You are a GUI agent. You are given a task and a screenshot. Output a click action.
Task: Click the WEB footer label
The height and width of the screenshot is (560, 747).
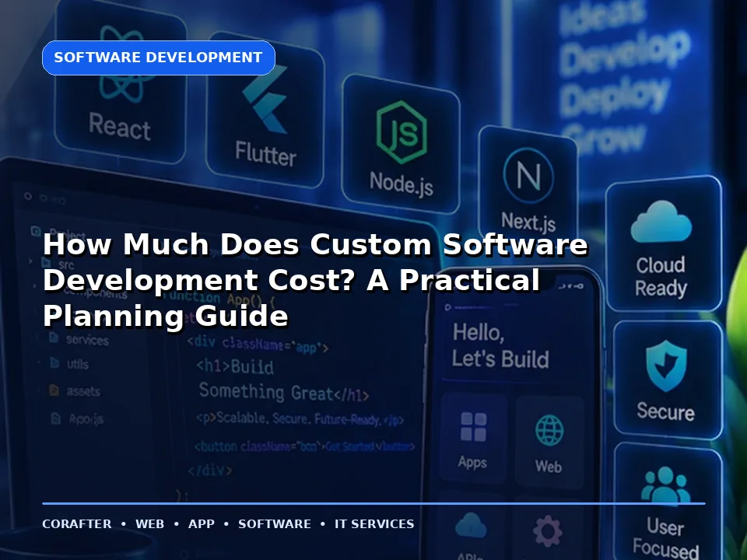pyautogui.click(x=149, y=523)
